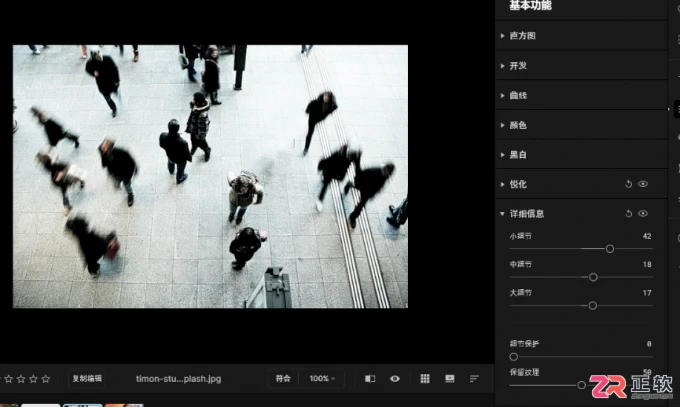Click the pedestrian photo in the canvas
680x407 pixels.
[210, 177]
